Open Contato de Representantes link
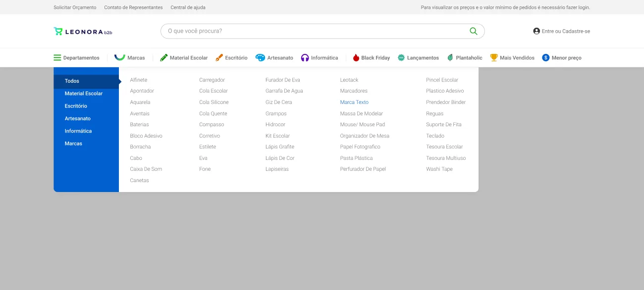The image size is (644, 290). click(x=133, y=7)
